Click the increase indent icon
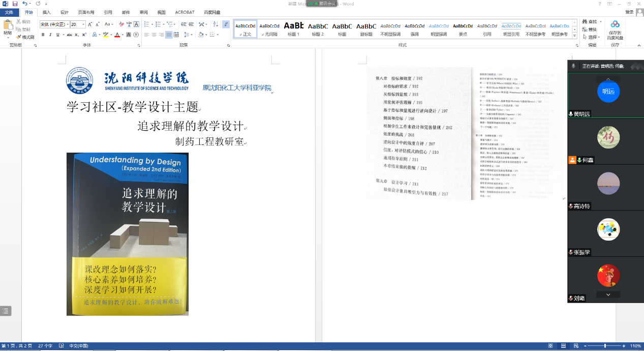The height and width of the screenshot is (351, 644). (191, 24)
